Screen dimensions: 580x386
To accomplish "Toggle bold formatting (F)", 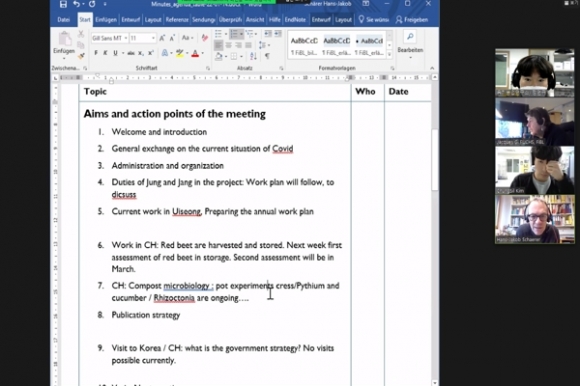I will tap(96, 54).
